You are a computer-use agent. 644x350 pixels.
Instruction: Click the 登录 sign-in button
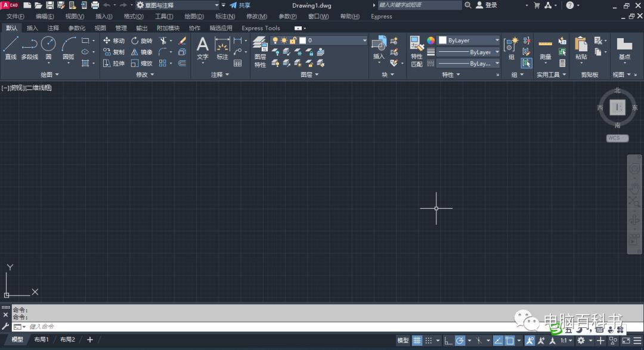(x=487, y=5)
